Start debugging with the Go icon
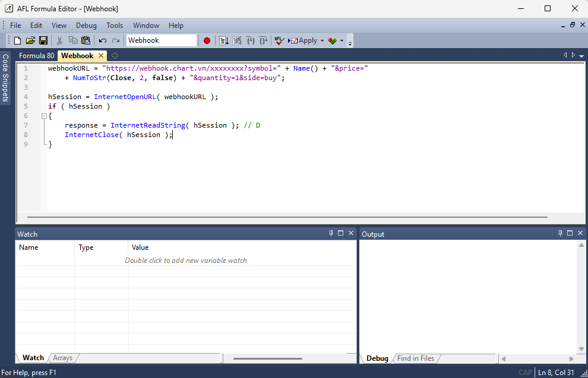The image size is (588, 378). [224, 40]
